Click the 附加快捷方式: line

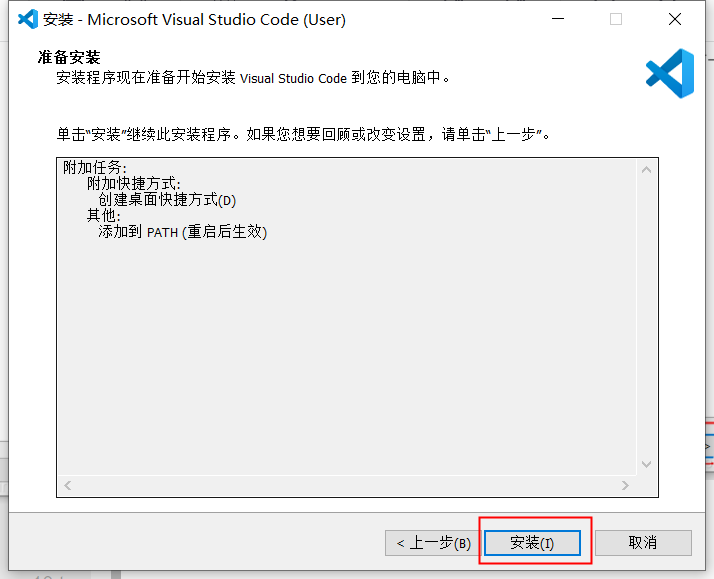click(x=134, y=183)
